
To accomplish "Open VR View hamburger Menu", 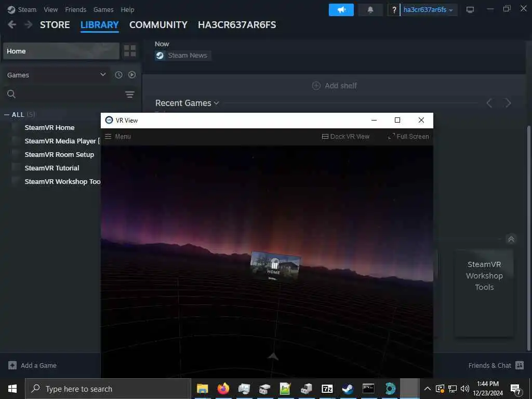I will (118, 137).
